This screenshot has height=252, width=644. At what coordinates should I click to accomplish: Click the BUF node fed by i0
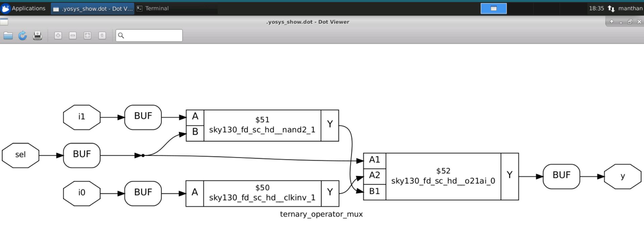143,194
